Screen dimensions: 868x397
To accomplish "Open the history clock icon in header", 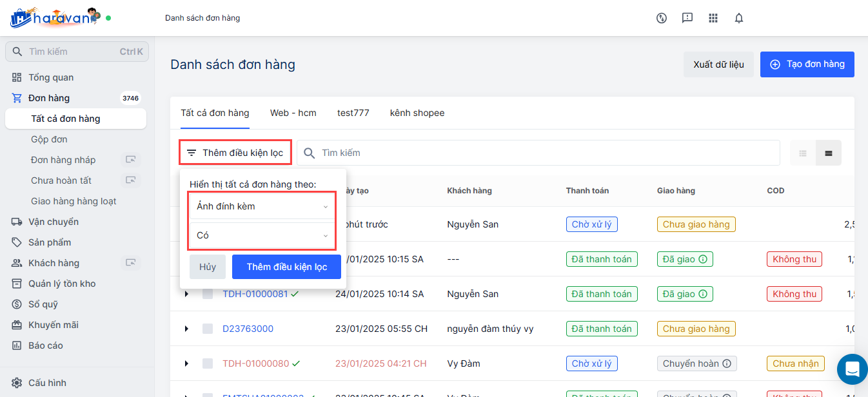I will (x=662, y=18).
